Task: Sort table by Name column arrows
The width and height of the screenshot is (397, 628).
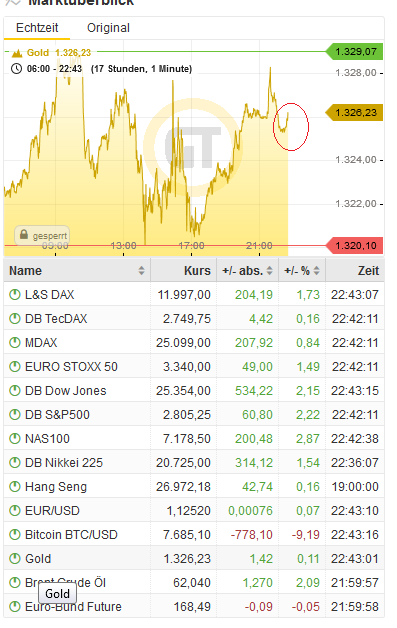Action: pos(141,271)
